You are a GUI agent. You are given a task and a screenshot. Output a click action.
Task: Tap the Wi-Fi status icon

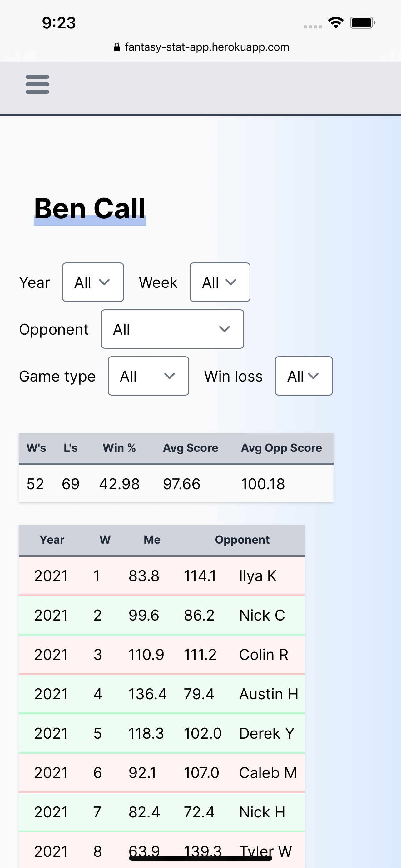pyautogui.click(x=336, y=23)
